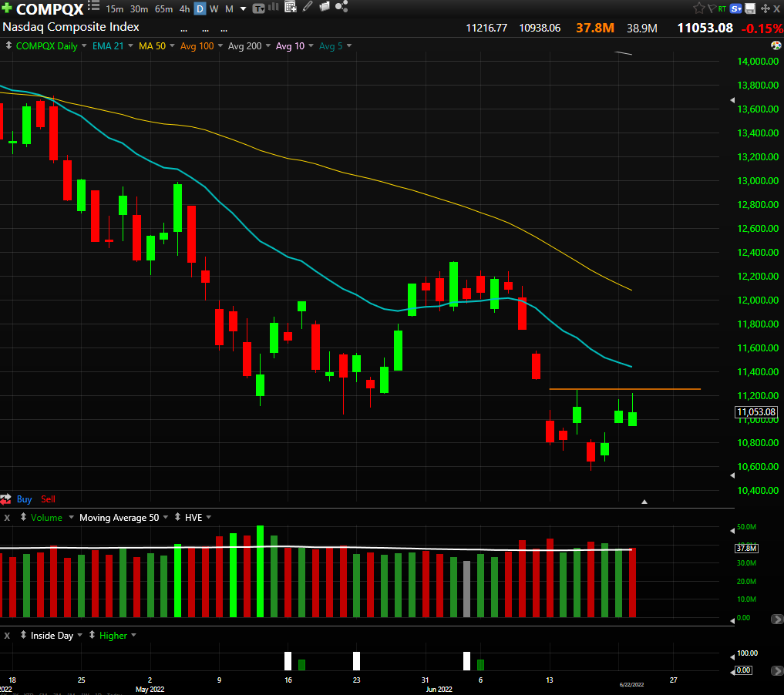Click the 37.8M volume label on volume axis
The image size is (784, 695).
click(746, 548)
